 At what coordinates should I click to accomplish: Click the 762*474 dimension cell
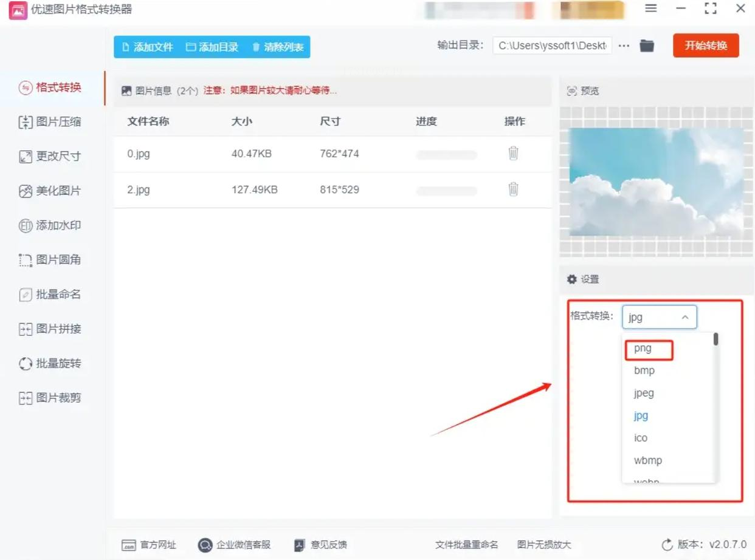point(339,154)
